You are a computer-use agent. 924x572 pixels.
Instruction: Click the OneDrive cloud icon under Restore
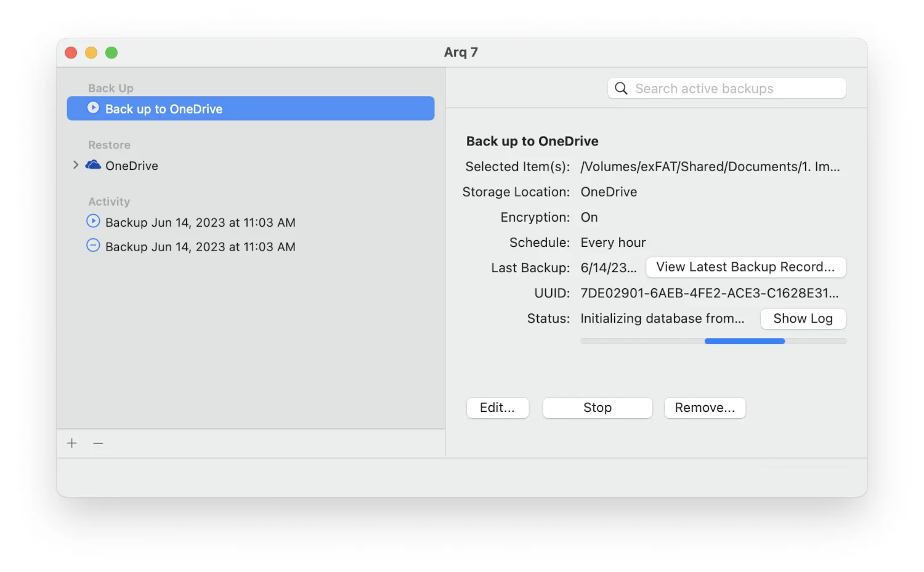tap(93, 165)
